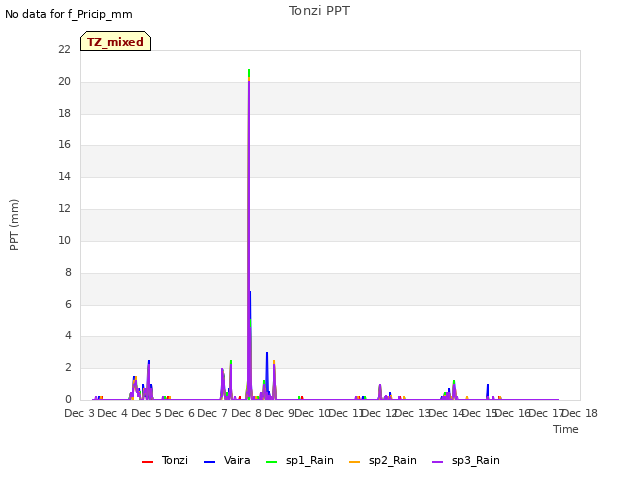Click the y-axis value 10

point(64,240)
